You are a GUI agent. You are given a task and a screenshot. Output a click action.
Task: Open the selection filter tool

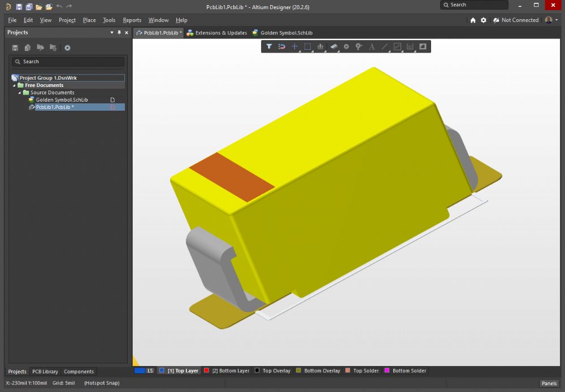pyautogui.click(x=269, y=46)
